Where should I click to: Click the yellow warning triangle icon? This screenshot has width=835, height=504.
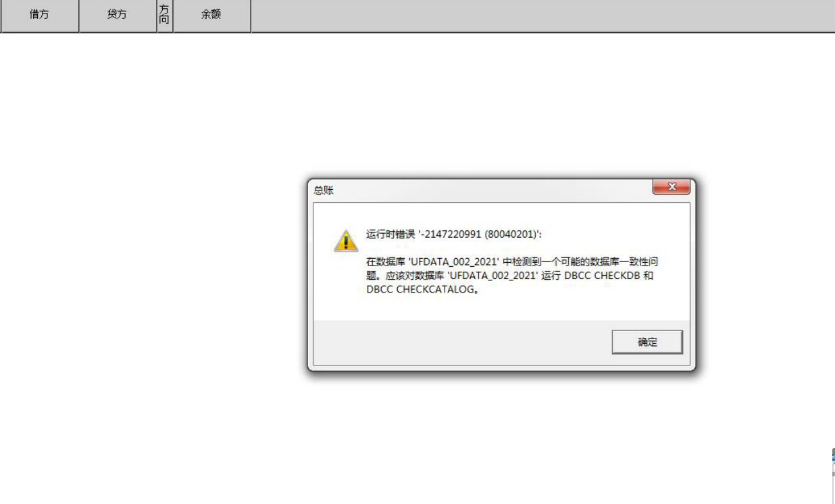click(346, 241)
